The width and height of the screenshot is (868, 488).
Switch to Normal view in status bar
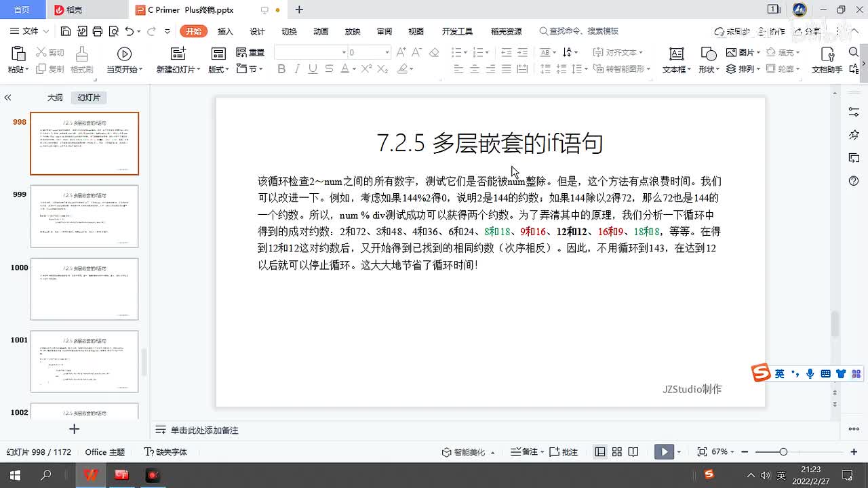(x=600, y=451)
